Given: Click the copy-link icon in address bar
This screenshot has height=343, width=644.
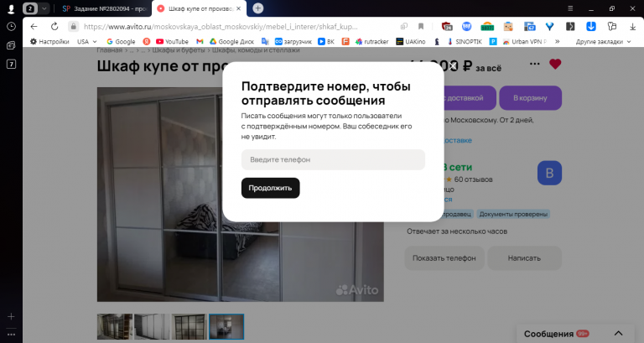Looking at the screenshot, I should coord(404,27).
